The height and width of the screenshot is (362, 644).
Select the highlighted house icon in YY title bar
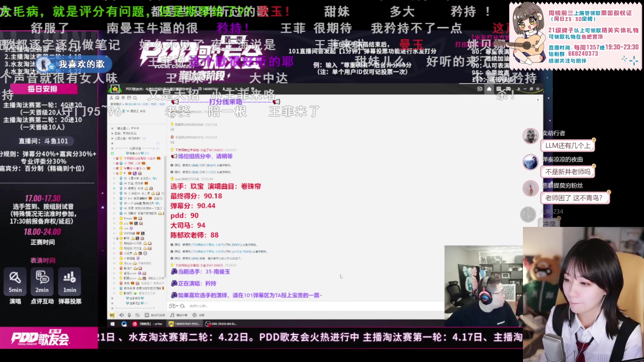point(489,89)
